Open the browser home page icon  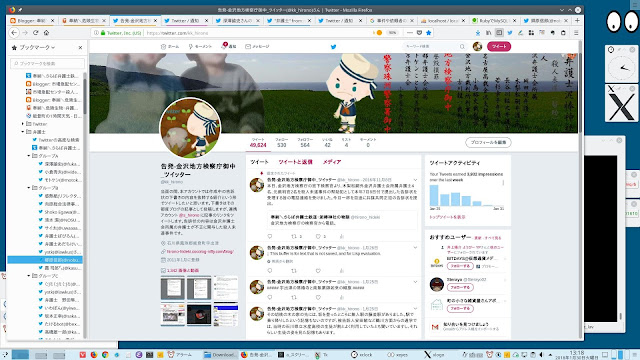click(47, 33)
